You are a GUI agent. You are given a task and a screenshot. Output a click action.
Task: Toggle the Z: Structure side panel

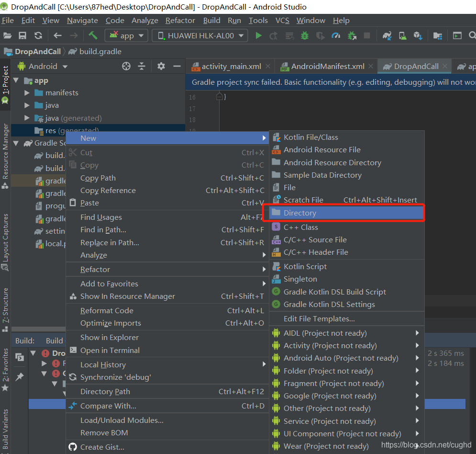[x=5, y=310]
